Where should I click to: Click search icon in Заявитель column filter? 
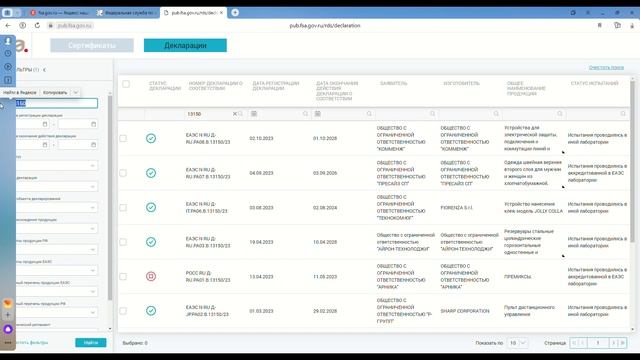coord(433,114)
